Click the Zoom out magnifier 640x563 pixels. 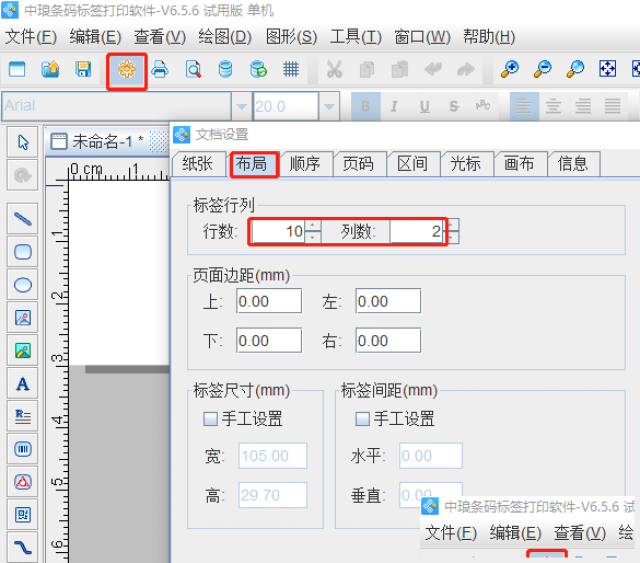tap(542, 69)
